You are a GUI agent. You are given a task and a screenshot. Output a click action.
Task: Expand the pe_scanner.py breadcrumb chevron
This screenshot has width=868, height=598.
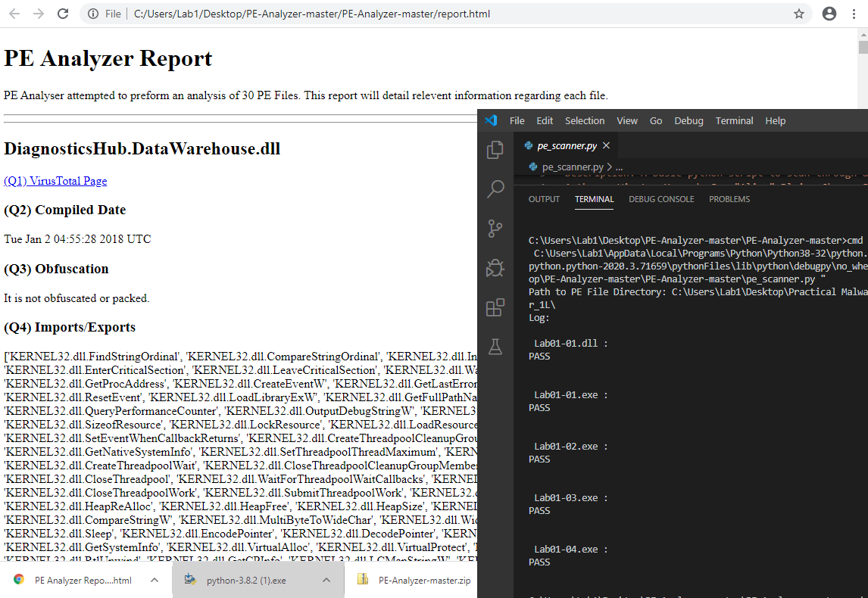[x=610, y=167]
